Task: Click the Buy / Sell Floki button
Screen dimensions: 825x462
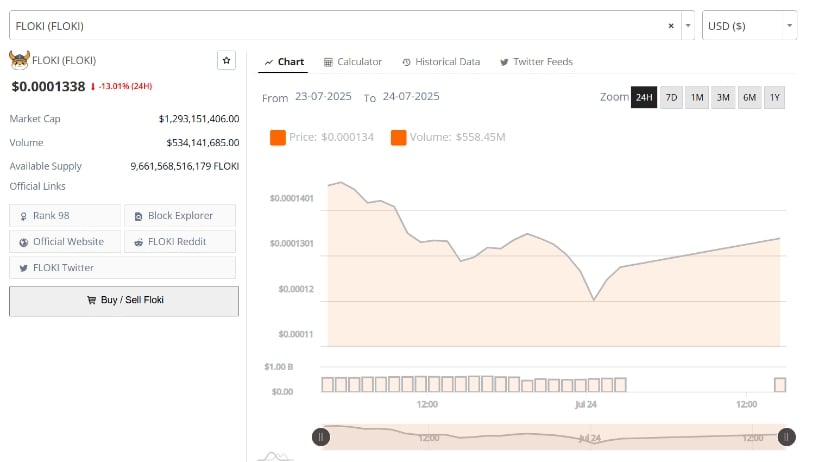Action: [x=124, y=301]
